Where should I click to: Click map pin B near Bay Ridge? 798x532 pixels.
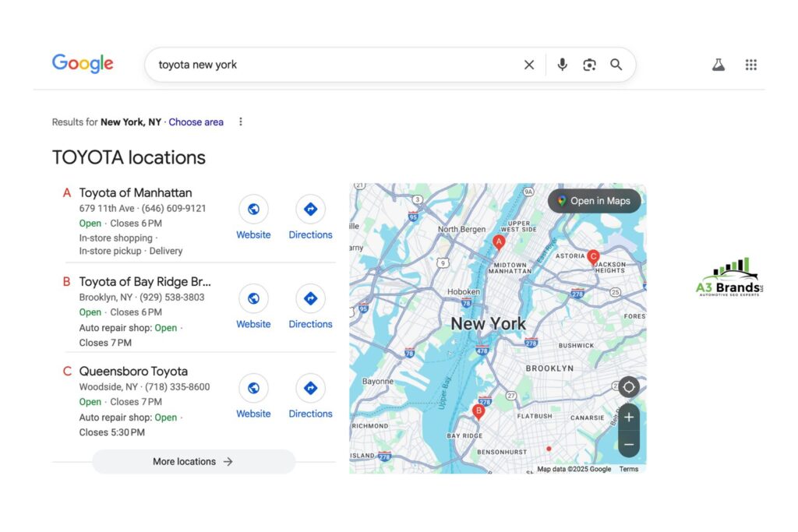(x=478, y=411)
